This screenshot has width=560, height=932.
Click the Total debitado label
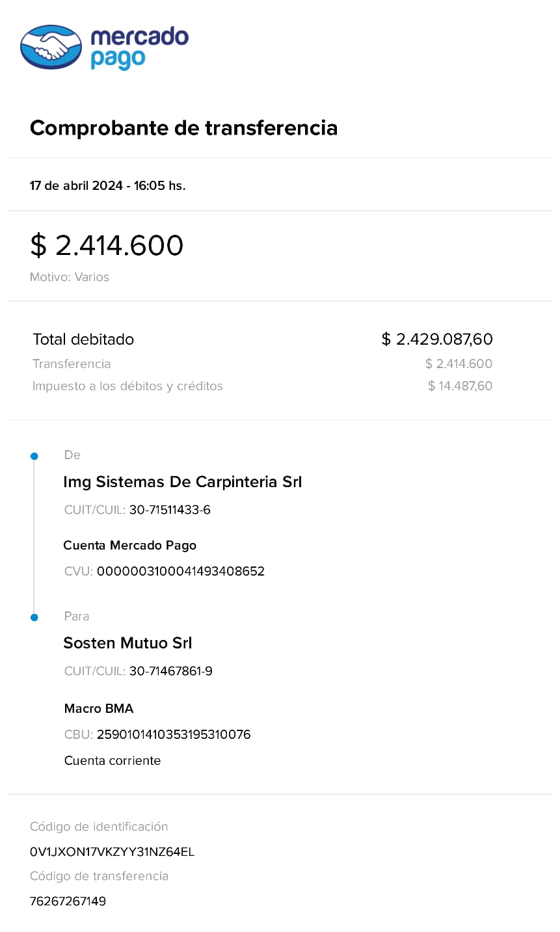pos(83,340)
